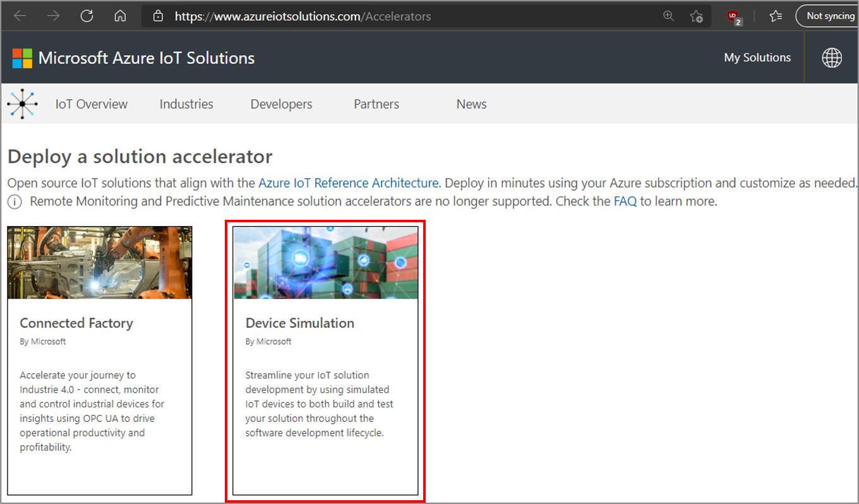Open the language globe icon on the site header
This screenshot has height=504, width=859.
pos(832,57)
